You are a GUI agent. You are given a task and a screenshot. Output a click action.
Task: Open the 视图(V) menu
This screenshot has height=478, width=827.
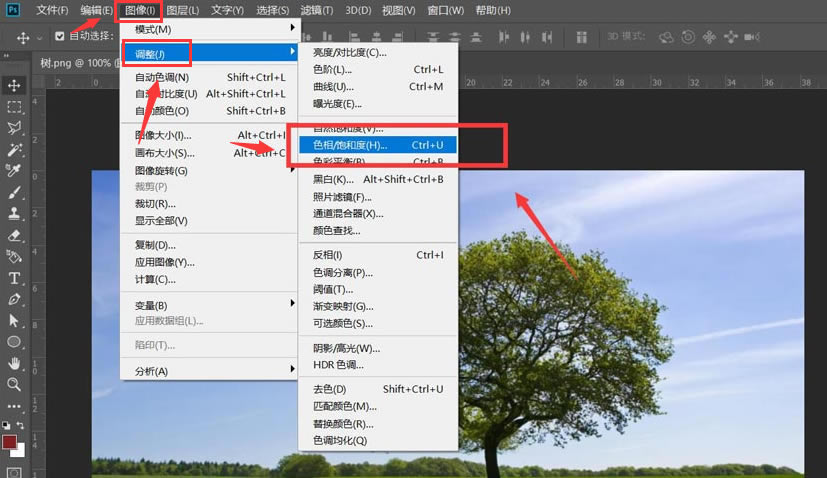point(398,10)
